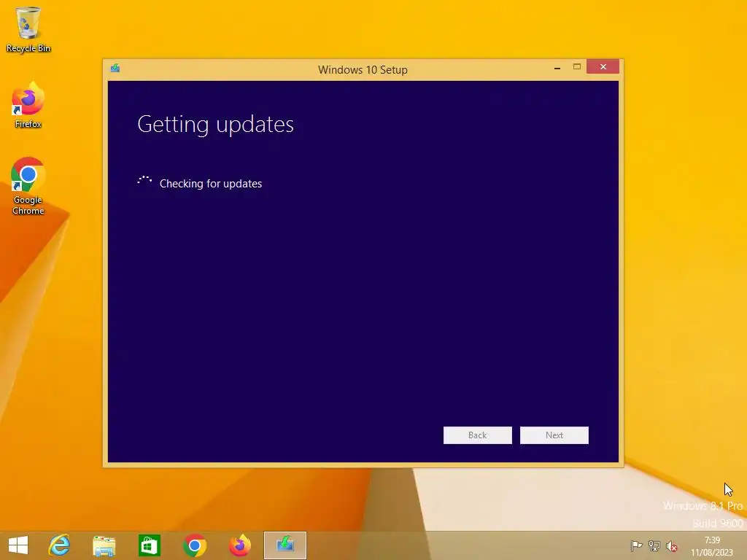Open the Windows Store taskbar icon
The height and width of the screenshot is (560, 747).
[x=149, y=545]
